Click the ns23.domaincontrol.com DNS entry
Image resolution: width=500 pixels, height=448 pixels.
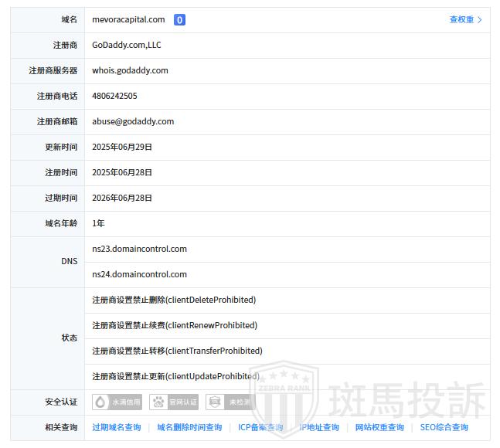tap(139, 249)
